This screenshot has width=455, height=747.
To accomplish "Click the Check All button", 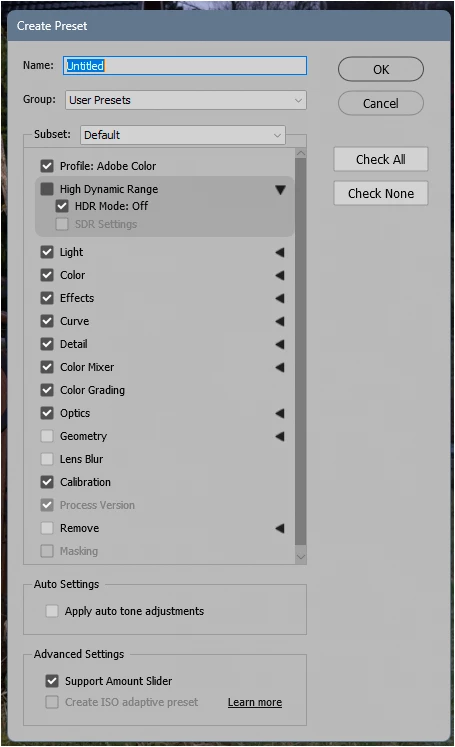I will (x=381, y=159).
